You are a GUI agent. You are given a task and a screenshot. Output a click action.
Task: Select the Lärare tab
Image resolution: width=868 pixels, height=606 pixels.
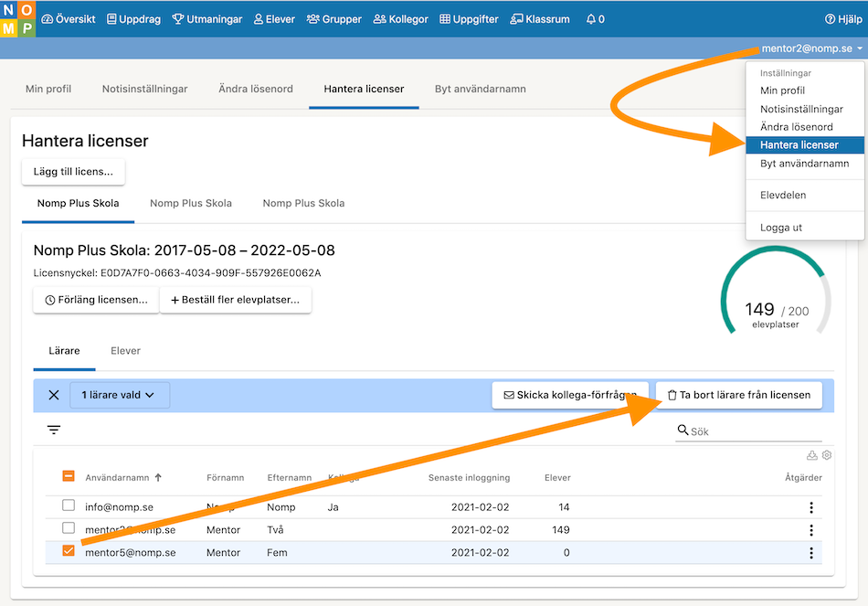pyautogui.click(x=64, y=351)
